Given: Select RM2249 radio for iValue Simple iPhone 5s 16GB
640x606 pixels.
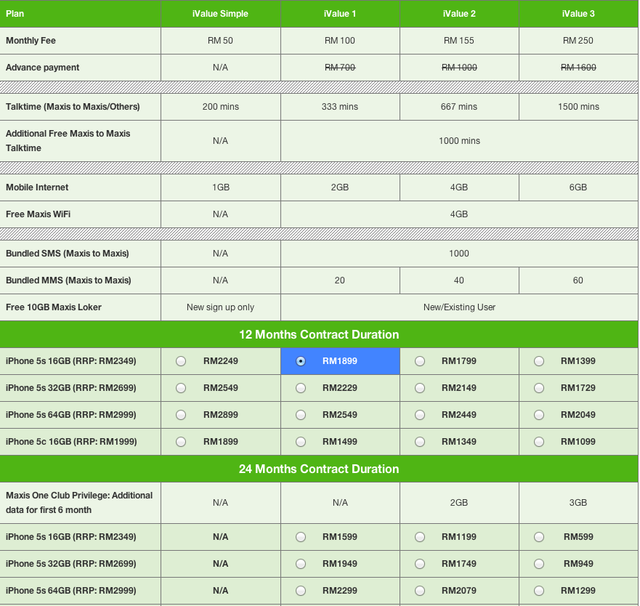Looking at the screenshot, I should (181, 361).
